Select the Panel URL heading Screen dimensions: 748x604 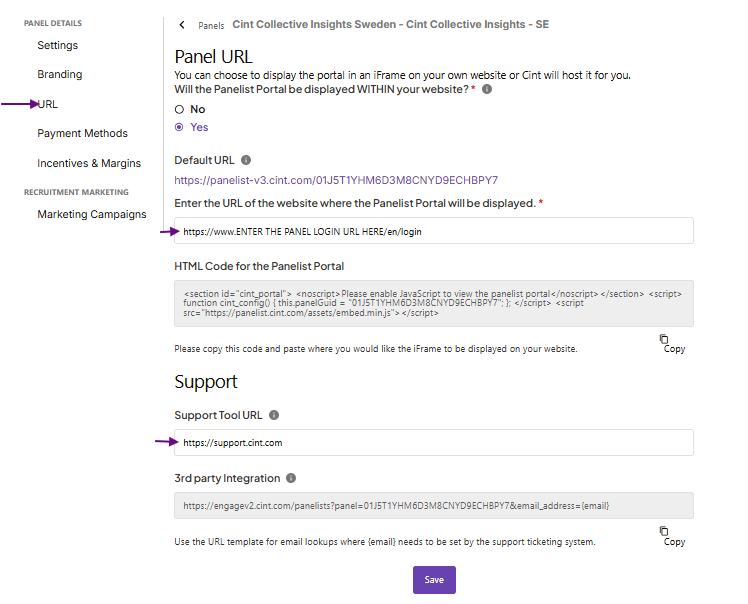[213, 57]
